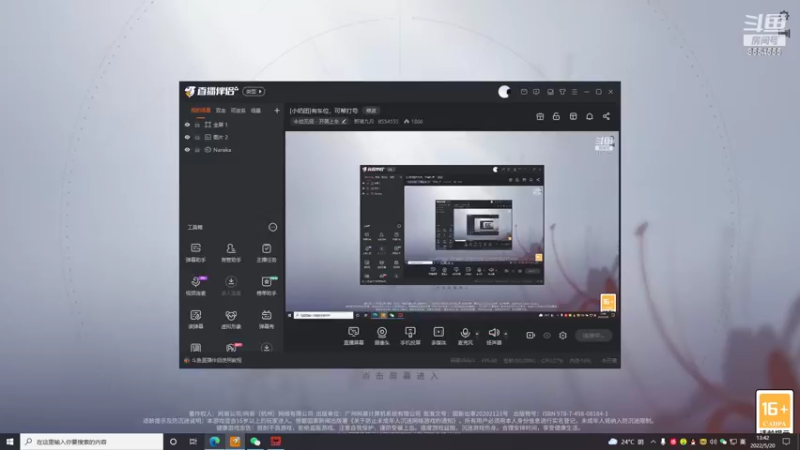Open WeChat from the taskbar
The image size is (800, 450).
click(x=255, y=441)
